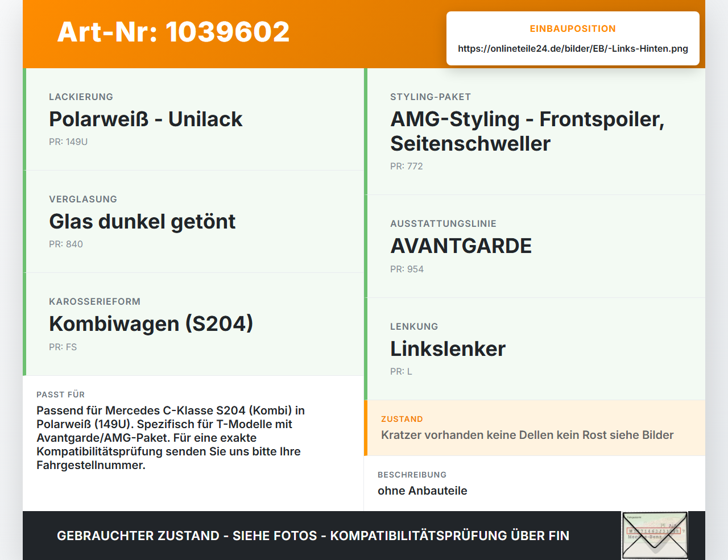Screen dimensions: 728x560
Task: Click the PR: L code
Action: coord(401,372)
